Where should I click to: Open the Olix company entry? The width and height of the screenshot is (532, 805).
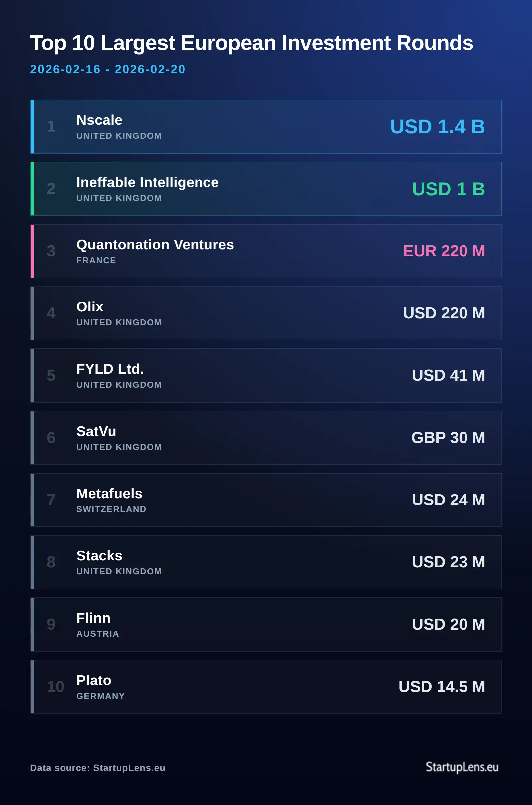click(x=90, y=307)
